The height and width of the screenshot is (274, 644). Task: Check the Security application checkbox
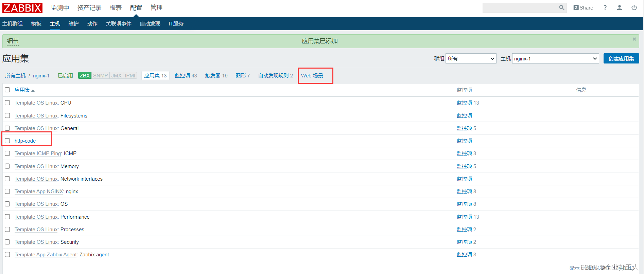point(7,242)
